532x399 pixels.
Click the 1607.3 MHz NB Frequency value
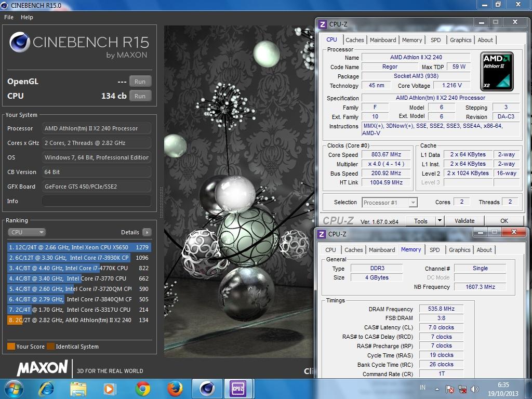click(x=480, y=287)
